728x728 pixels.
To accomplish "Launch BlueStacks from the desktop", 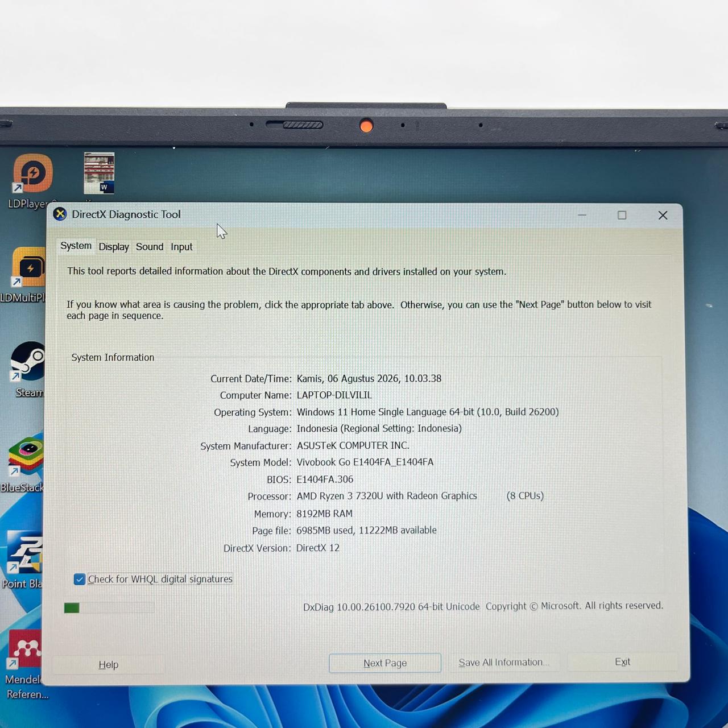I will (x=26, y=456).
